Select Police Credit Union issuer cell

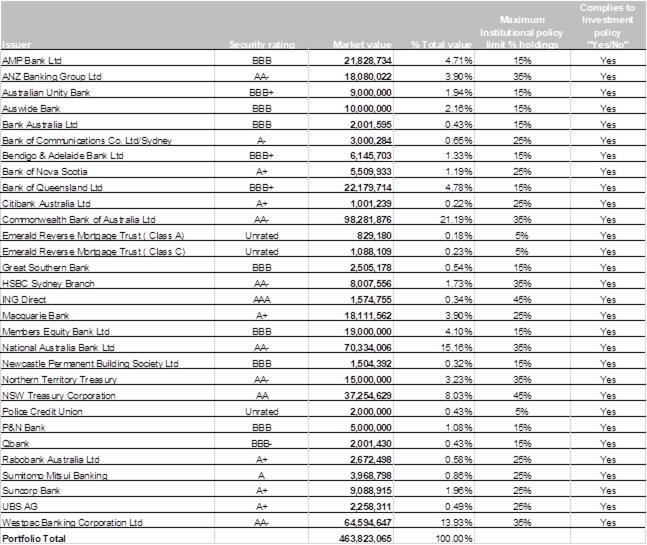tap(42, 412)
